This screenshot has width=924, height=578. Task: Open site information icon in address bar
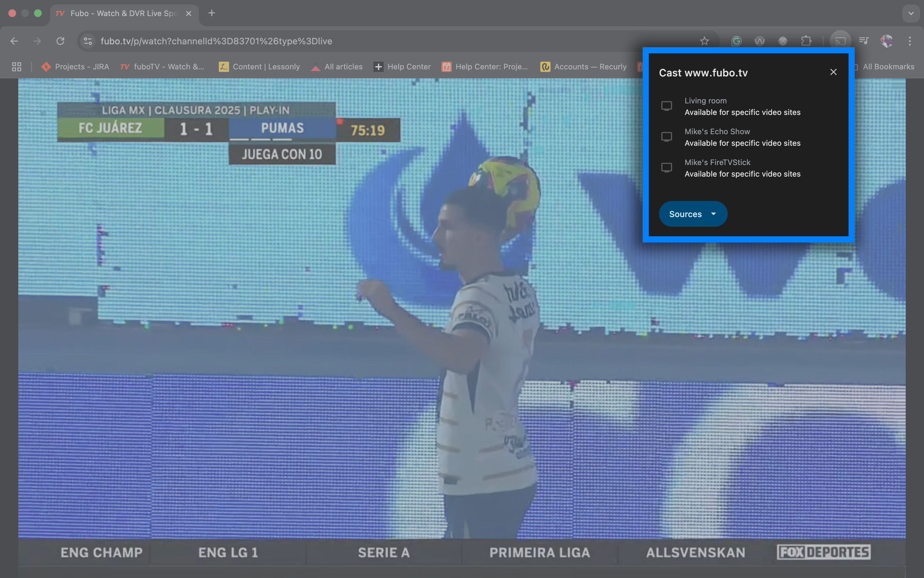88,41
